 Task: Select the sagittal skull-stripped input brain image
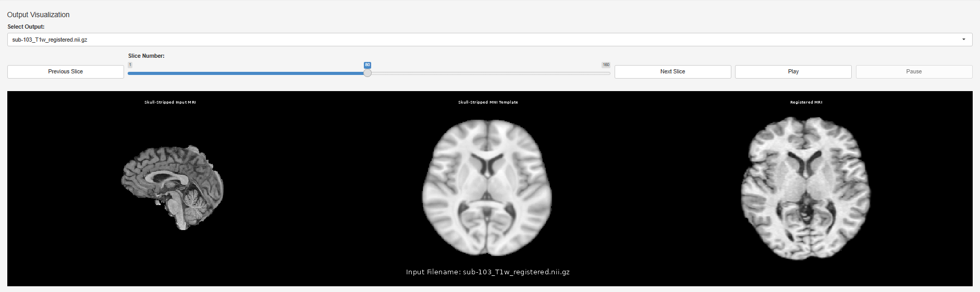tap(173, 187)
